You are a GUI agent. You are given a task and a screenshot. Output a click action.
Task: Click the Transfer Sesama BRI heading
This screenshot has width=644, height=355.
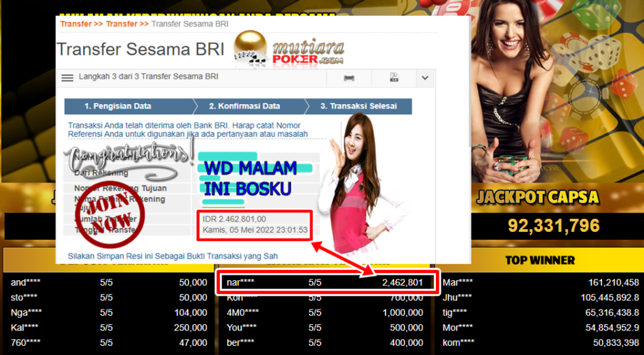click(x=140, y=50)
